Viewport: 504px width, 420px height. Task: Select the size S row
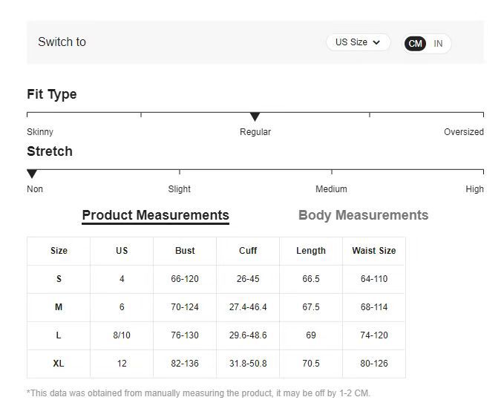coord(59,279)
